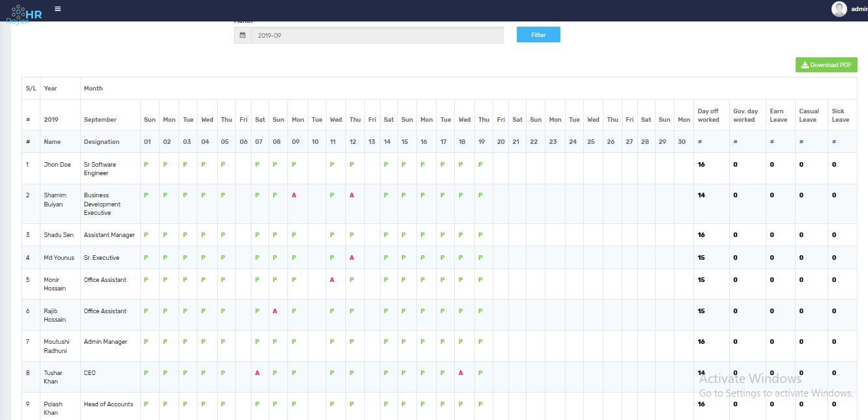Click the Sick Leave column header
The height and width of the screenshot is (420, 868).
coord(840,115)
